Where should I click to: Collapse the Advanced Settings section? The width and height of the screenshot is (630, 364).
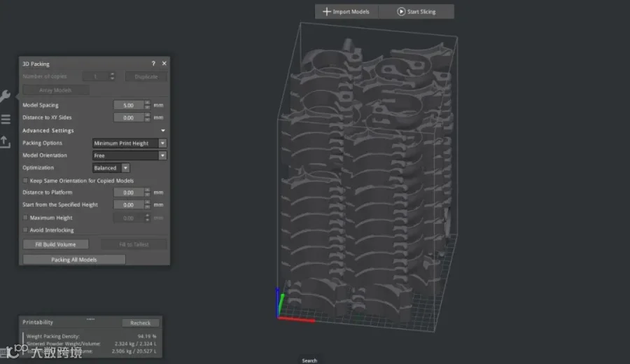pyautogui.click(x=162, y=131)
